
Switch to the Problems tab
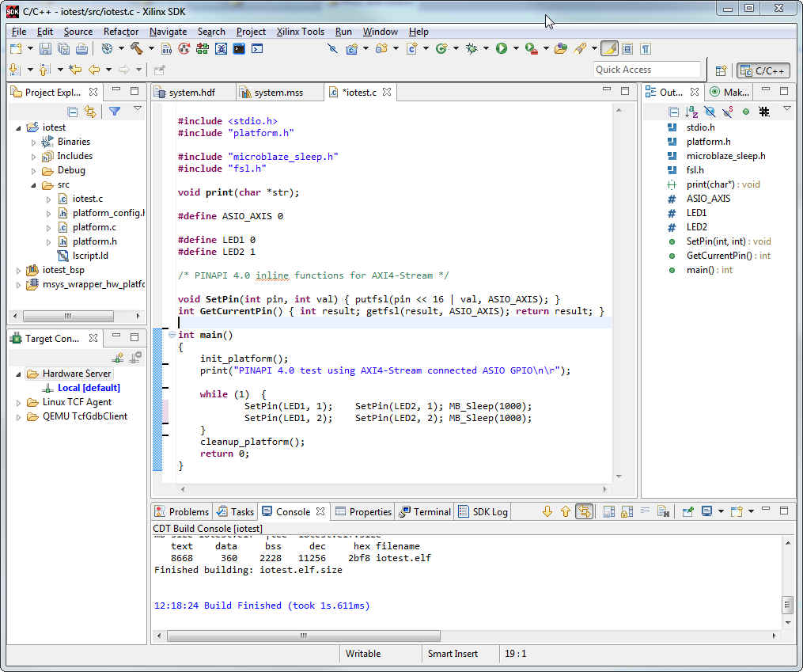click(x=182, y=511)
